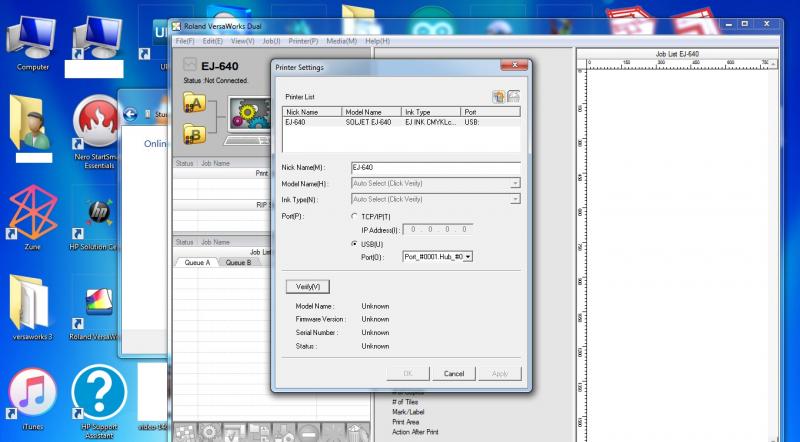Click the IP Address field

(x=438, y=230)
